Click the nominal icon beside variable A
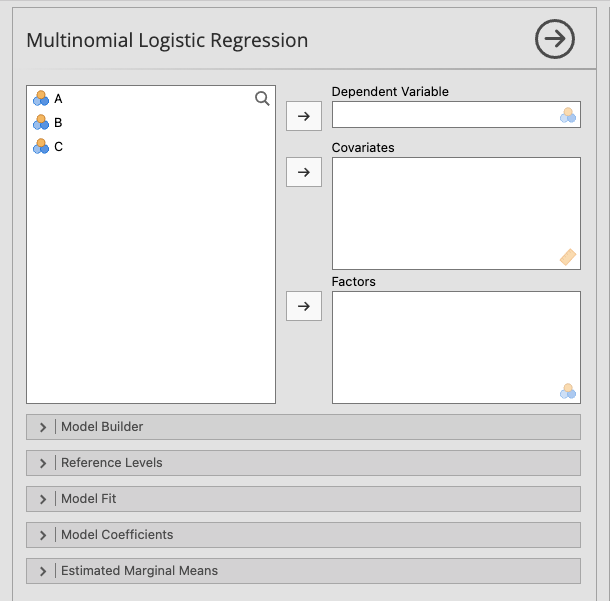 [41, 98]
